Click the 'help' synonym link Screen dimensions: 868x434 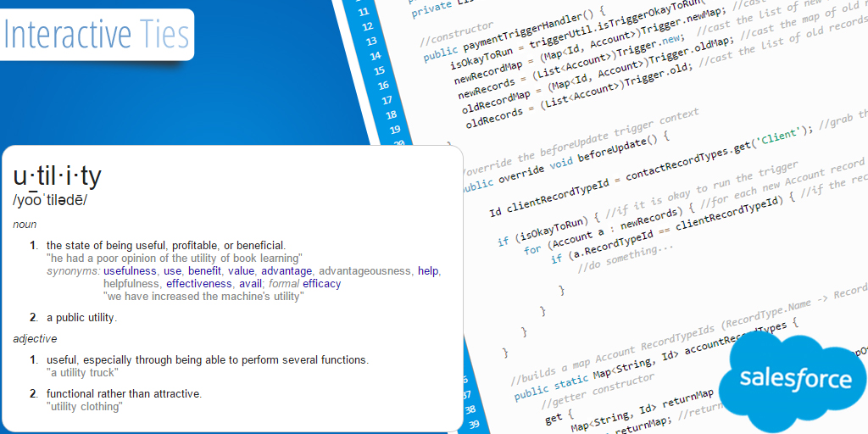[x=428, y=271]
